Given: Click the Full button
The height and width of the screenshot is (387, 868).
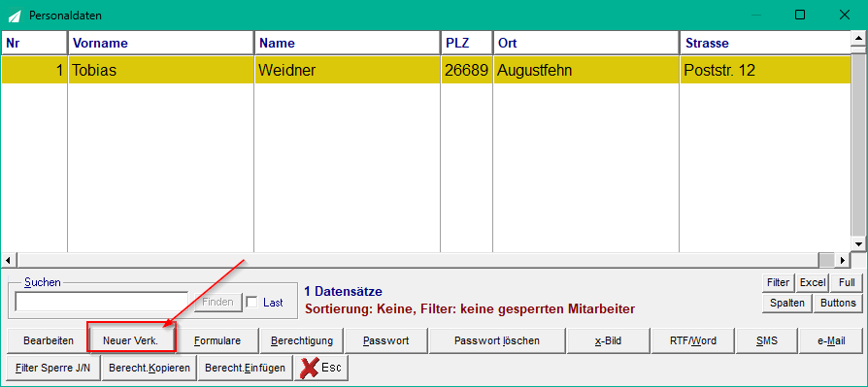Looking at the screenshot, I should (847, 282).
